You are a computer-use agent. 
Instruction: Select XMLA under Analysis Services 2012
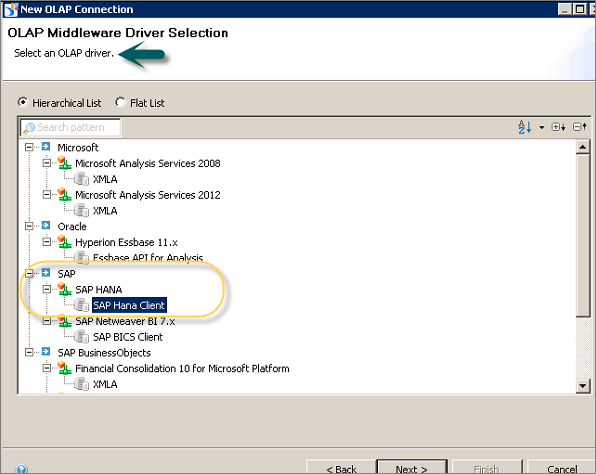[105, 211]
